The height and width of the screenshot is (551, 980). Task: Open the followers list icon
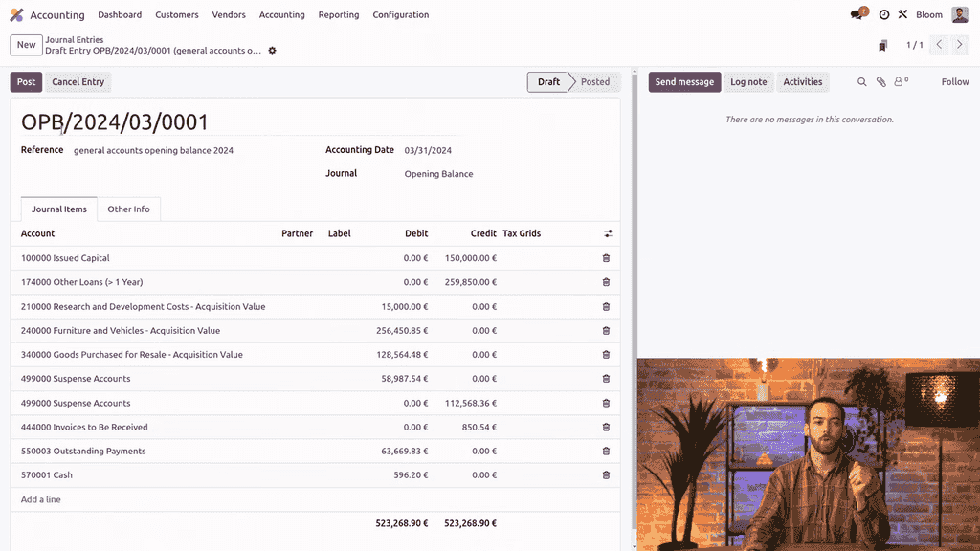[x=900, y=82]
